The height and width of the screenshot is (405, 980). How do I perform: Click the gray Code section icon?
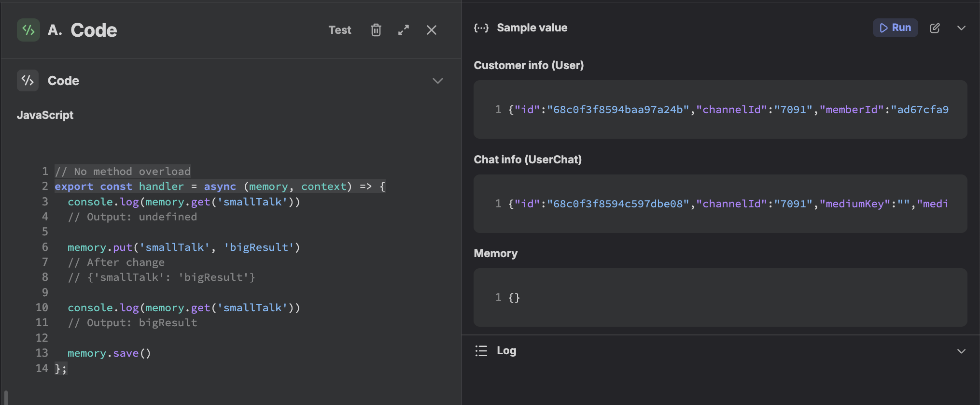click(x=28, y=80)
